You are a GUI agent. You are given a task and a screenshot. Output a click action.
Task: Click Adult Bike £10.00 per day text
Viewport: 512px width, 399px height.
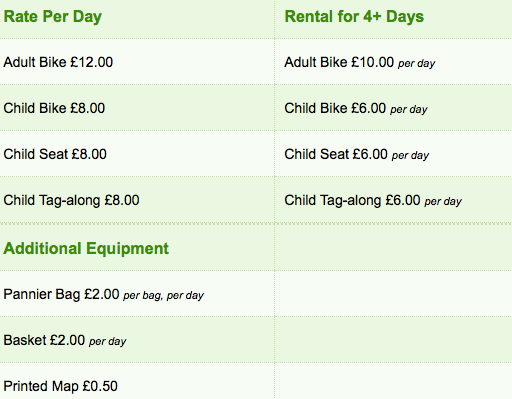point(360,62)
